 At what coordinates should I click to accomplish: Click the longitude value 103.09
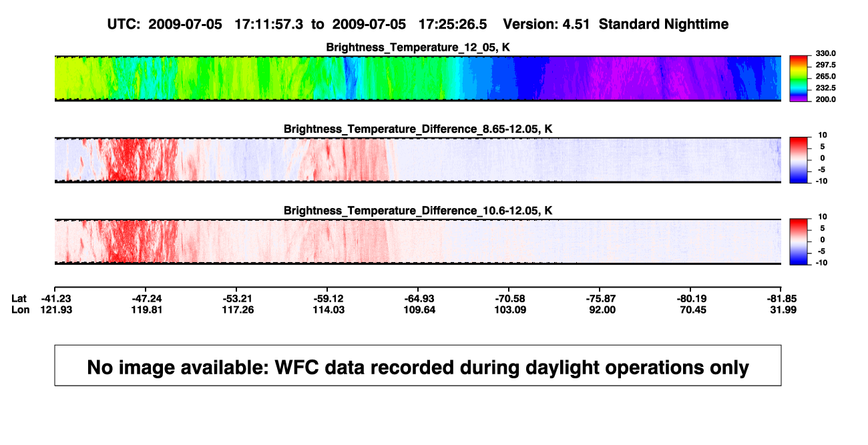point(509,310)
